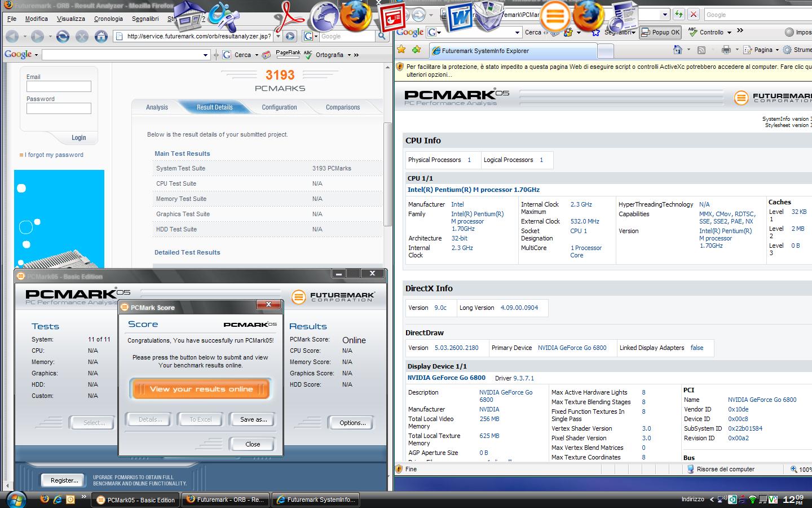Open Cerca dropdown arrow in Firefox Google toolbar
This screenshot has width=812, height=508.
256,55
